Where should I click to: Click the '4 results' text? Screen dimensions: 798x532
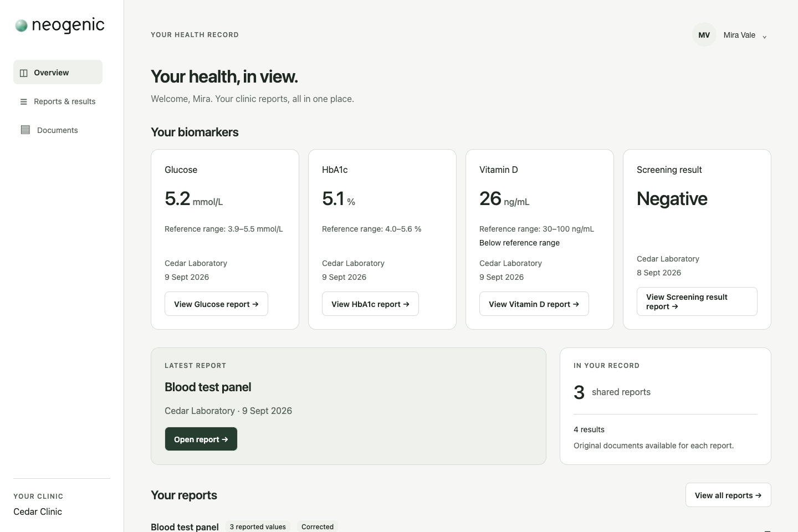tap(589, 429)
